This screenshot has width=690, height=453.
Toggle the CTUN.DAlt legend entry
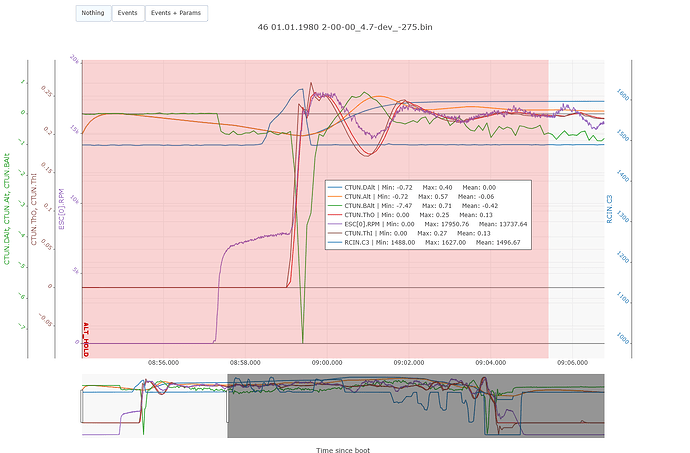[428, 188]
